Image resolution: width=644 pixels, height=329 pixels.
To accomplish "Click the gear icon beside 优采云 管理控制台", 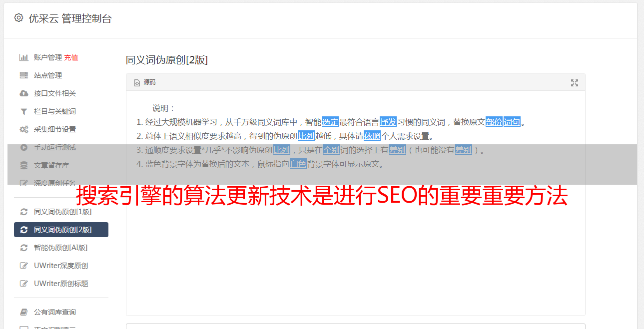I will (x=18, y=18).
